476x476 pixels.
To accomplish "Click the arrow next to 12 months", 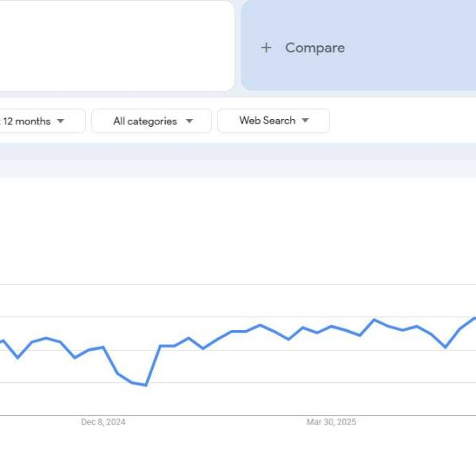I will 60,121.
